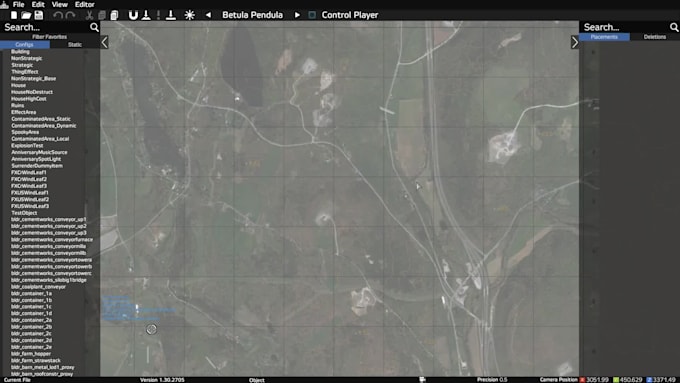Click the status bar center icon
Viewport: 680px width, 383px height.
[422, 380]
